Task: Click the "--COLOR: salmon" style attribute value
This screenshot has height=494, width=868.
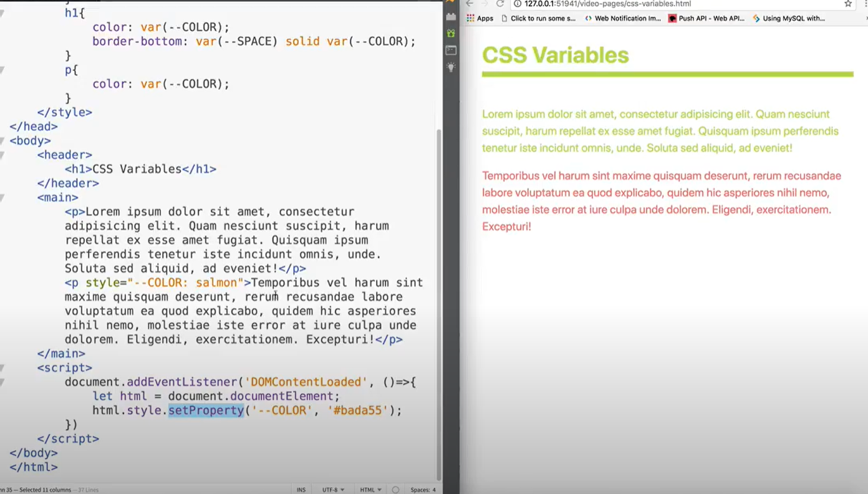Action: 185,283
